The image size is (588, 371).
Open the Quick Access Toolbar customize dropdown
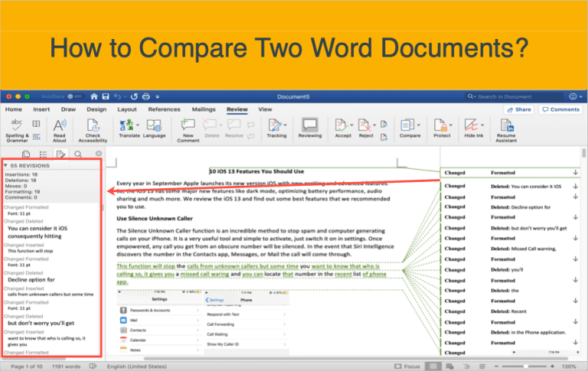(x=158, y=96)
